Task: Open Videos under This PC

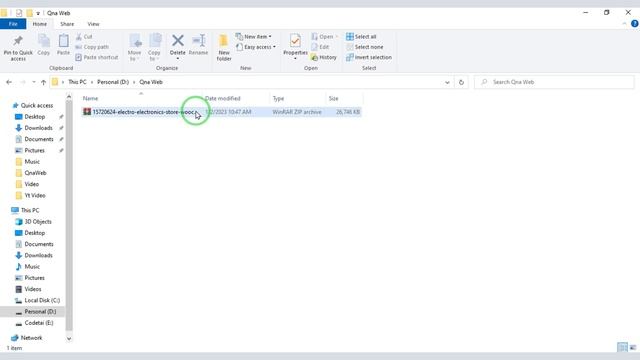Action: click(33, 289)
